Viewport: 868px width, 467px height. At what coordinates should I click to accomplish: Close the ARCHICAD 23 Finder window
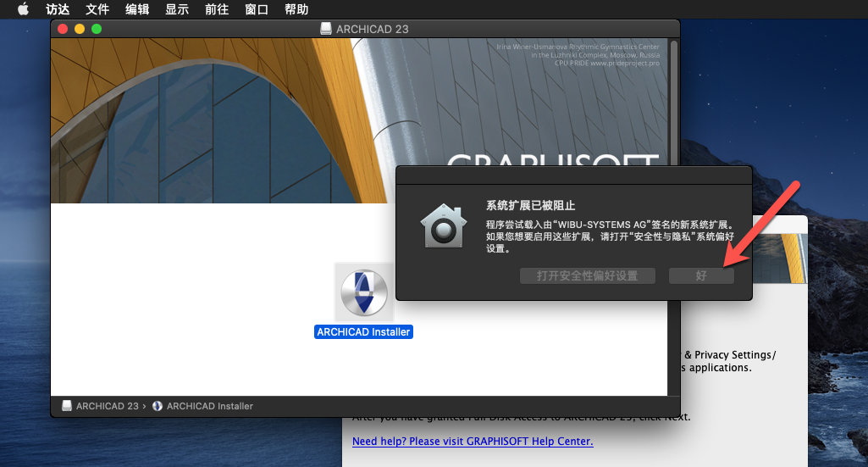tap(63, 29)
